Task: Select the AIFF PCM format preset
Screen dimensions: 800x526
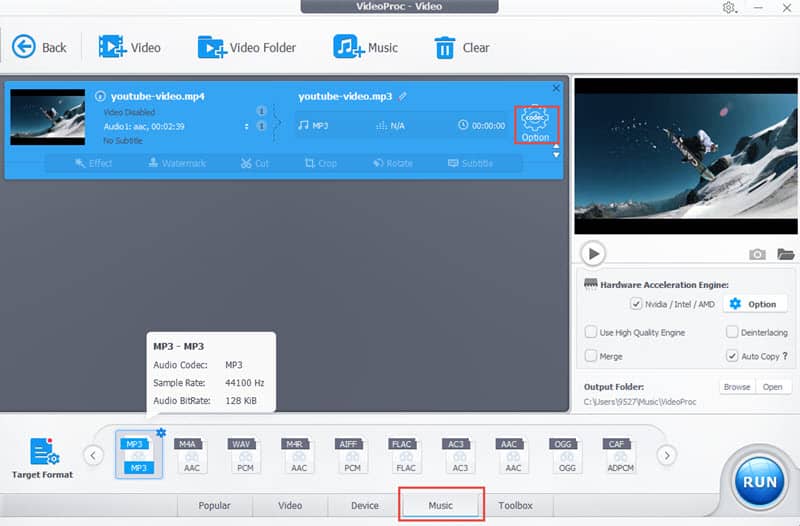Action: pos(353,455)
